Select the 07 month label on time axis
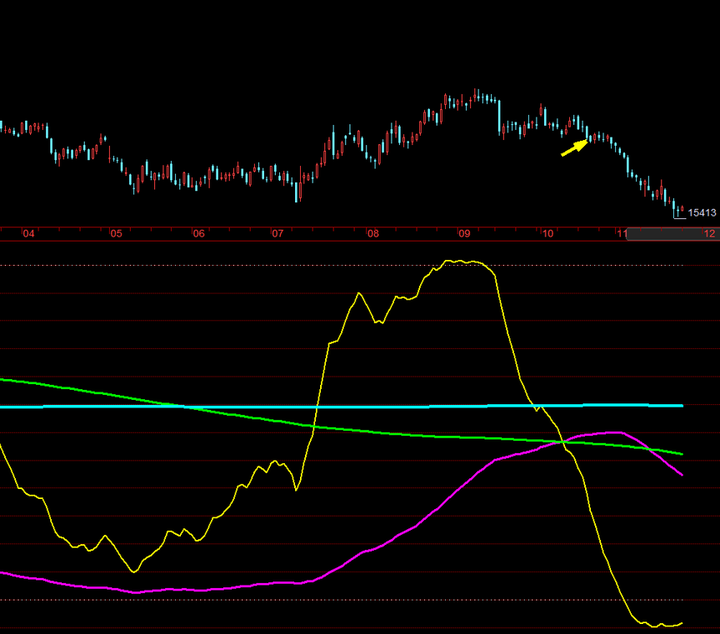 click(x=277, y=234)
